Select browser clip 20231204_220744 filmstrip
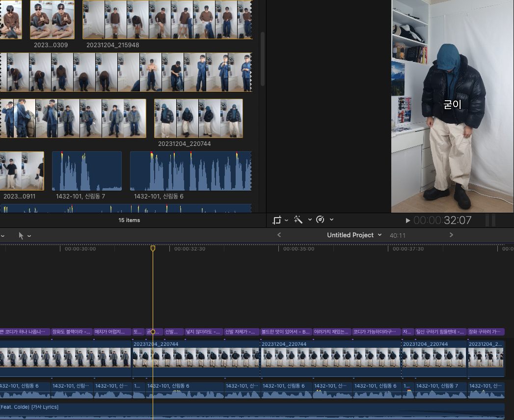The height and width of the screenshot is (420, 514). tap(198, 118)
